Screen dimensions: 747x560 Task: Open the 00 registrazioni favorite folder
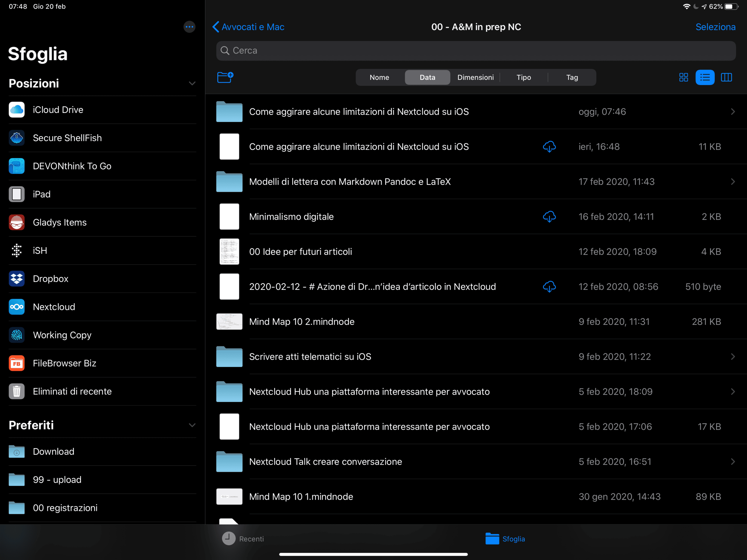tap(102, 508)
